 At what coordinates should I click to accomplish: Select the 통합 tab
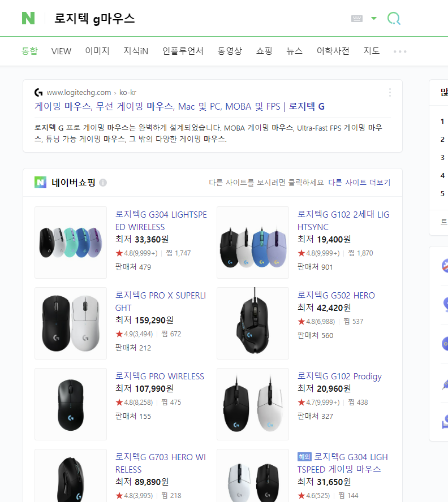click(29, 51)
